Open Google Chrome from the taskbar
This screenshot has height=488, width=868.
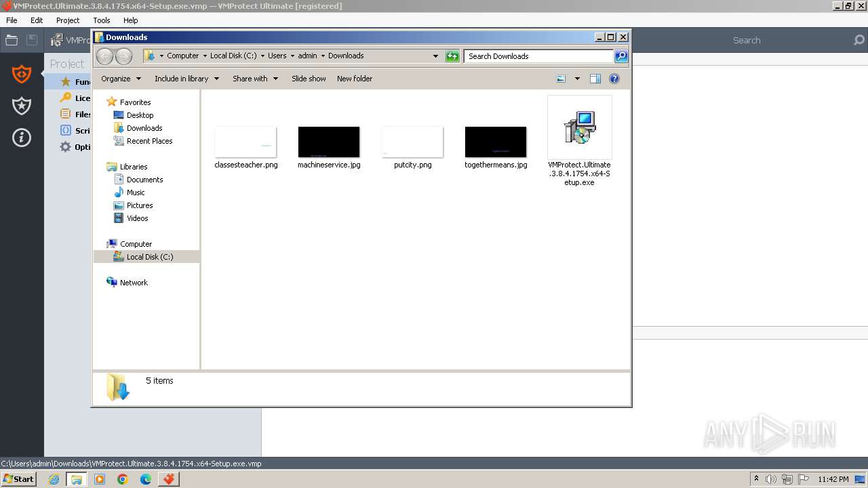(x=123, y=479)
